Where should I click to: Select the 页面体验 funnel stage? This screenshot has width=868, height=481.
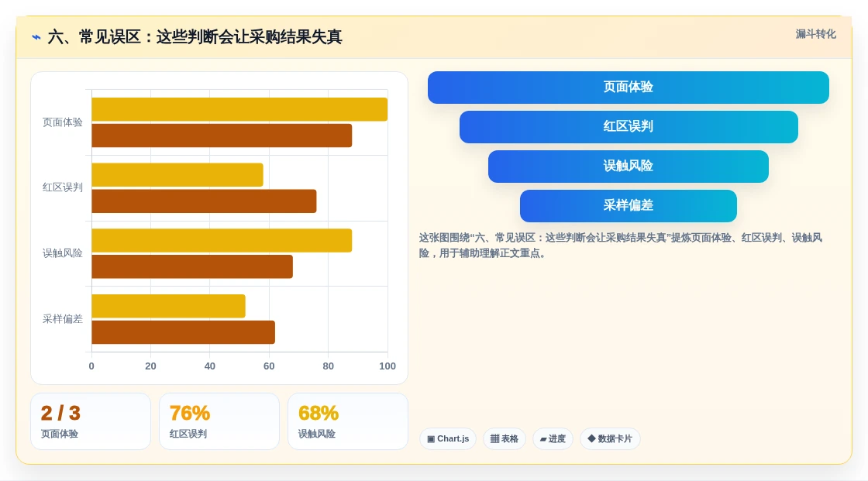(629, 88)
